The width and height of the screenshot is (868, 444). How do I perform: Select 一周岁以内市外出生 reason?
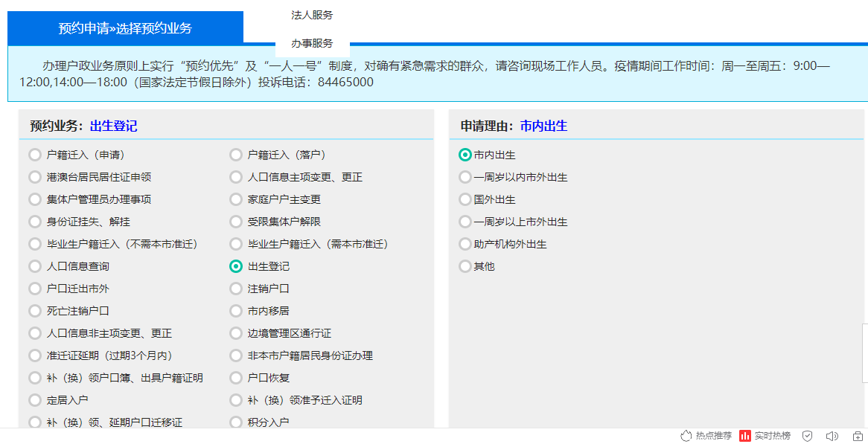(x=465, y=177)
